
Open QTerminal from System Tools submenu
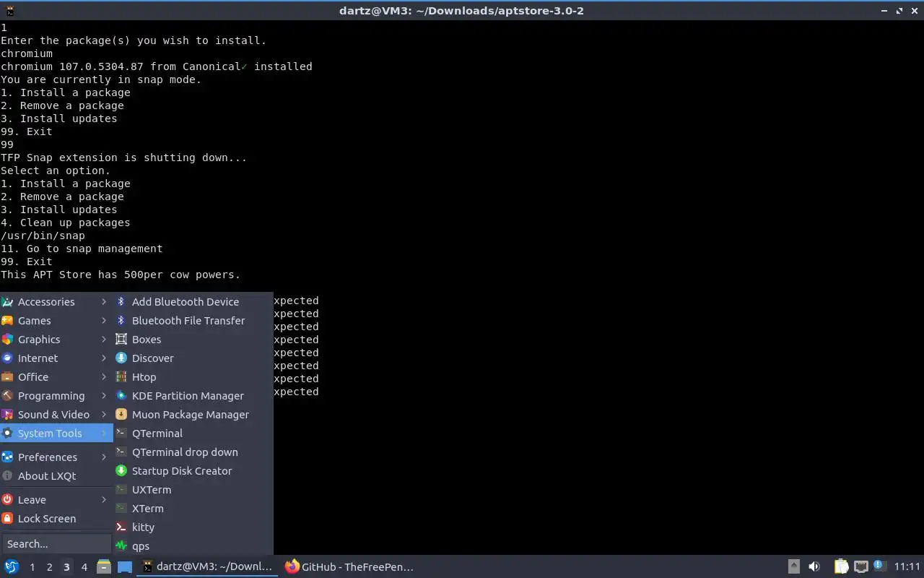193,433
